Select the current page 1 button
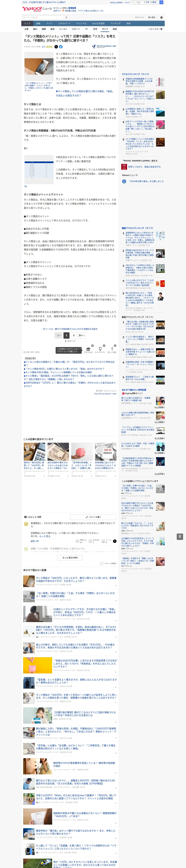This screenshot has width=186, height=868. tap(66, 335)
